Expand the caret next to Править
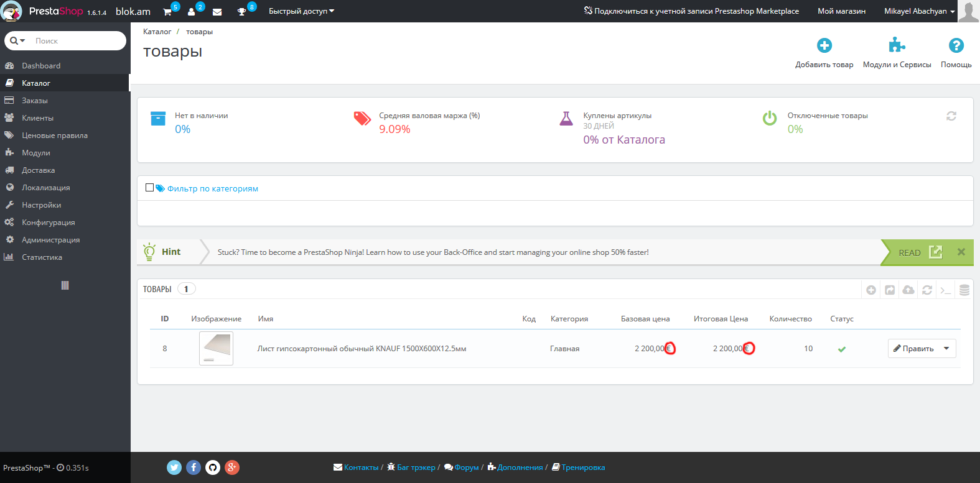This screenshot has height=483, width=980. pyautogui.click(x=946, y=349)
